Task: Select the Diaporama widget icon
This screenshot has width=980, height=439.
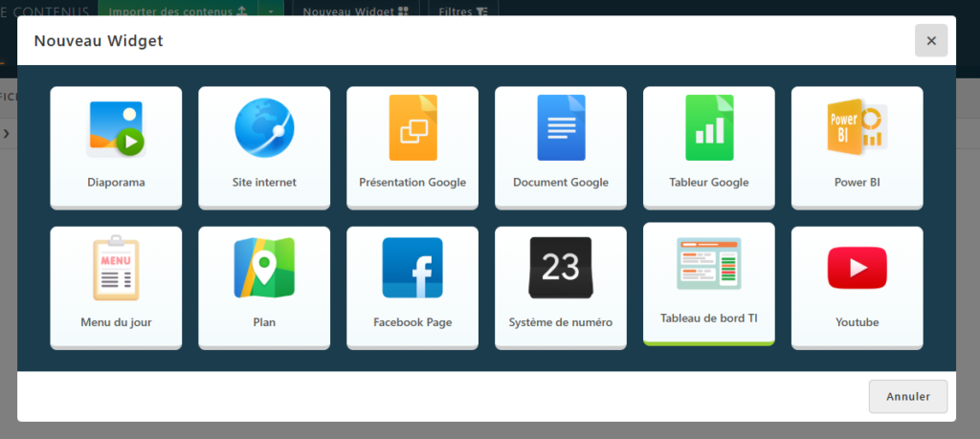Action: (116, 129)
